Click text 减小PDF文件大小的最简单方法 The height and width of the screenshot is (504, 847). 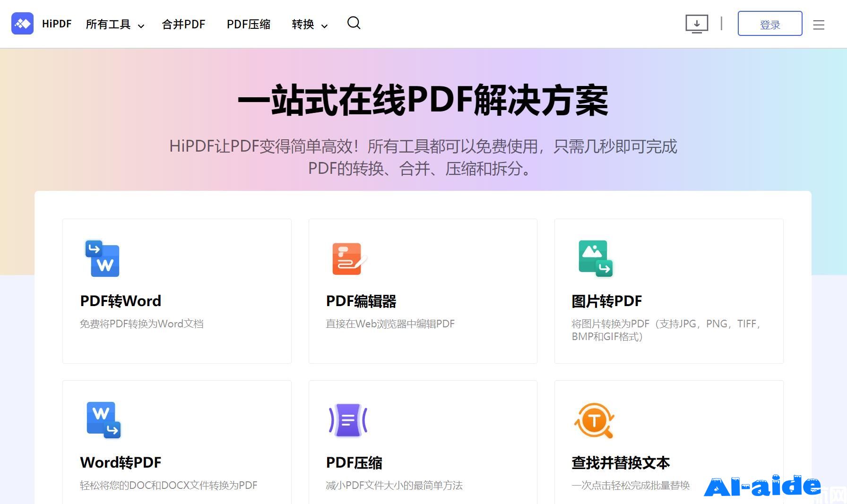coord(394,486)
